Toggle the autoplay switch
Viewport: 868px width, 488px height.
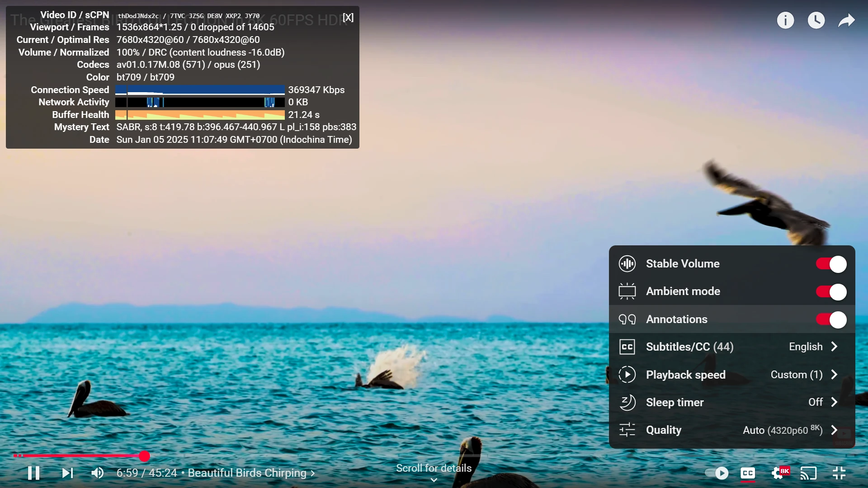point(717,473)
